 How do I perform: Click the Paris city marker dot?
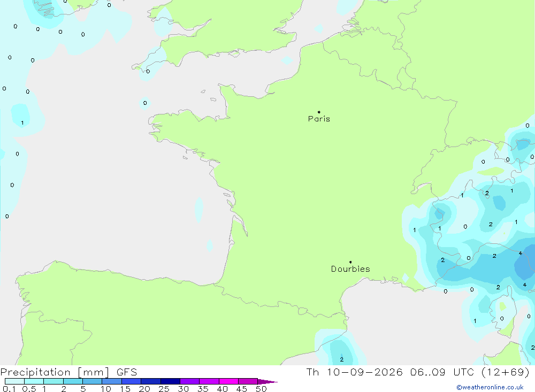click(x=319, y=112)
